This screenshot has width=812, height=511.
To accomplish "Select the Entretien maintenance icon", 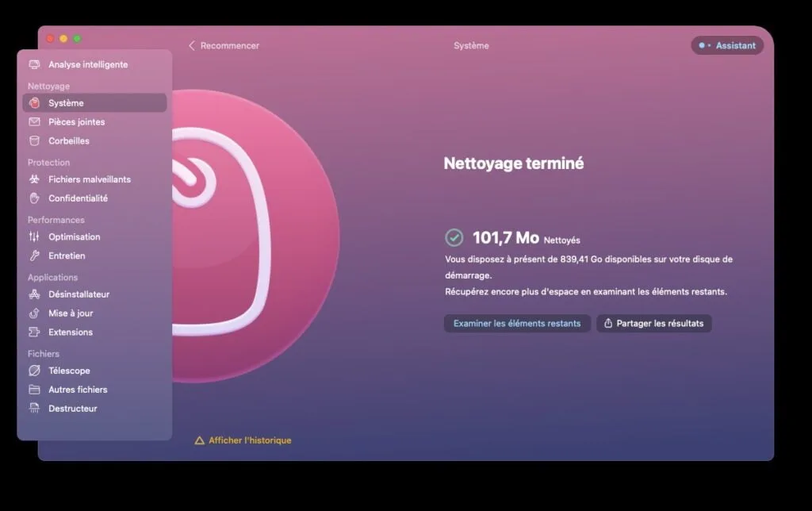I will coord(35,255).
